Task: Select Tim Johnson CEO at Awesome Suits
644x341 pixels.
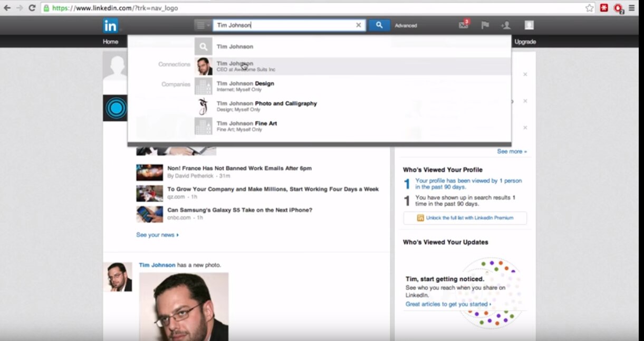Action: [x=245, y=67]
